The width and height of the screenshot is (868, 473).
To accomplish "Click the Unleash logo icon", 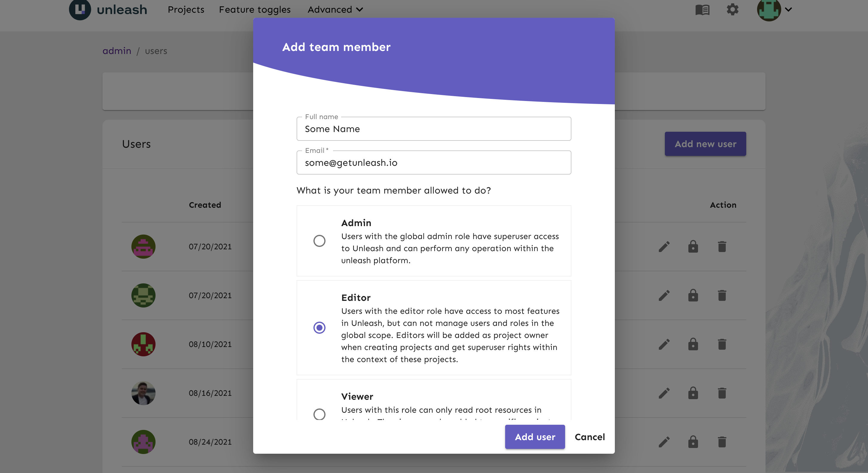I will [x=80, y=9].
